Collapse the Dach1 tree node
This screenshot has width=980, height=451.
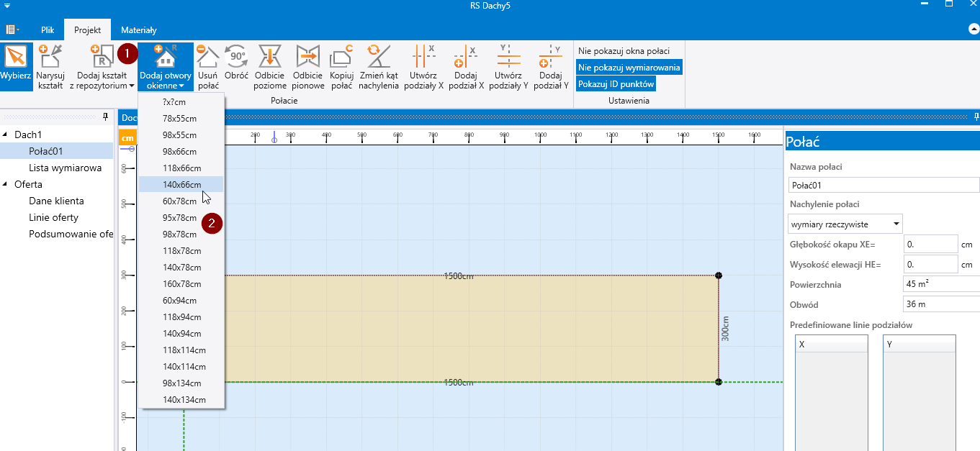(6, 135)
